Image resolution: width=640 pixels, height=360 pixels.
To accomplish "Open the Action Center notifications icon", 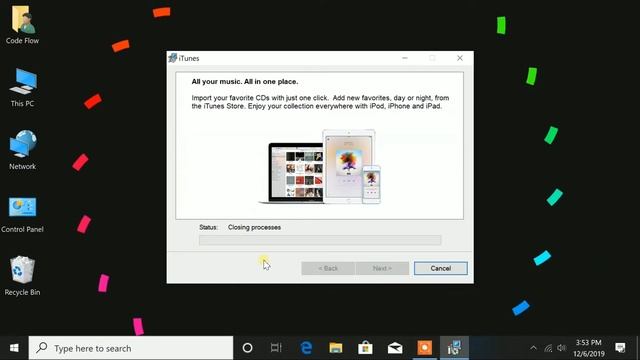I will click(x=620, y=348).
